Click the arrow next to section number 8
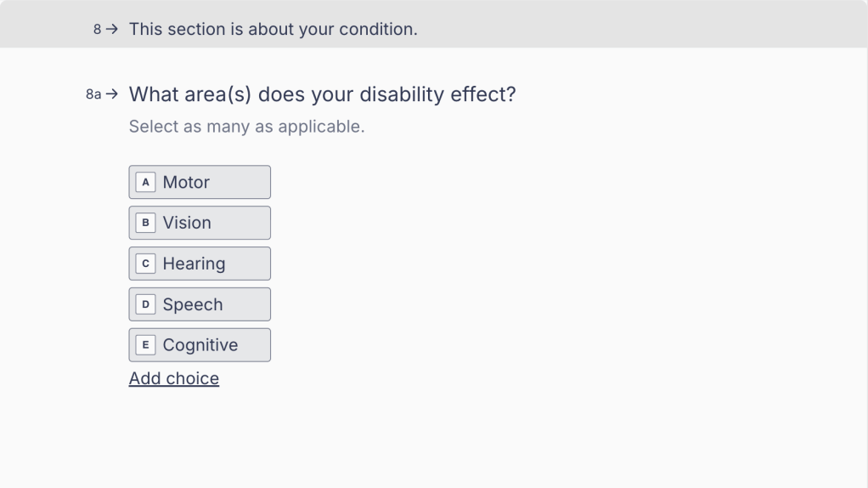The width and height of the screenshot is (868, 488). (x=111, y=29)
